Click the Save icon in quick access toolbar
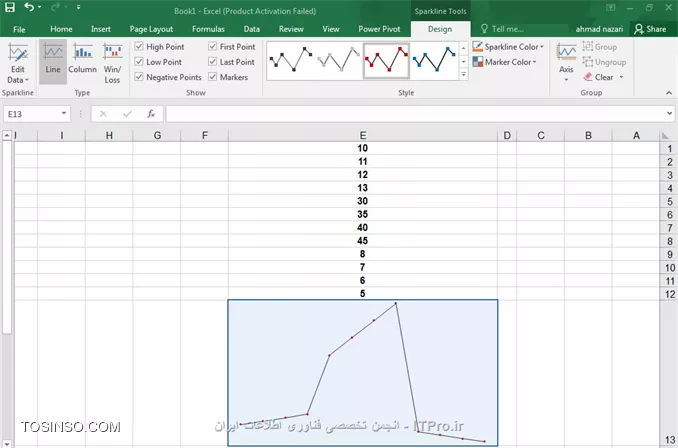Viewport: 678px width, 448px height. point(10,8)
